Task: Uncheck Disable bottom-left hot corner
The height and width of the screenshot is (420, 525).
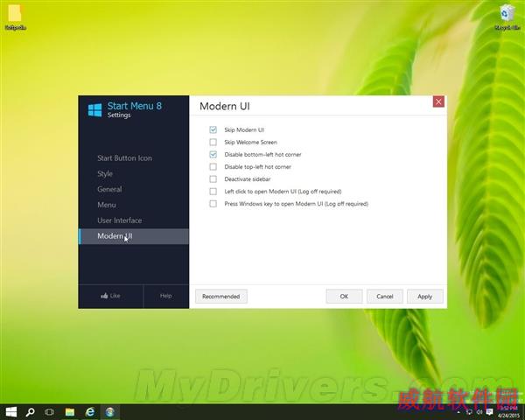Action: (213, 154)
